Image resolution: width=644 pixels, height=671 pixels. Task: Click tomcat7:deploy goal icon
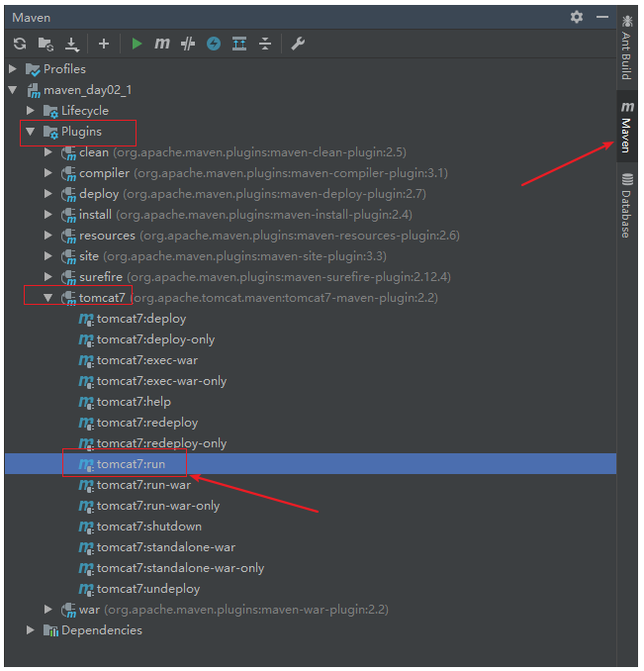pos(86,320)
